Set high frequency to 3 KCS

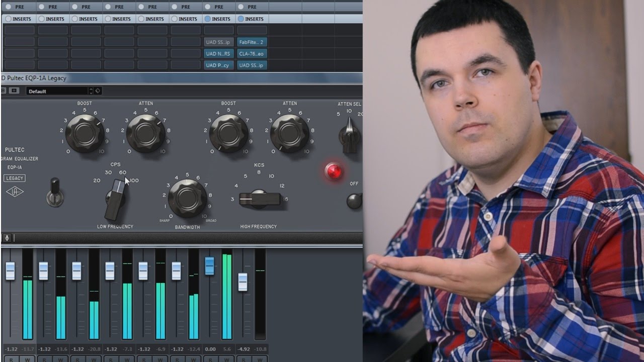point(232,199)
